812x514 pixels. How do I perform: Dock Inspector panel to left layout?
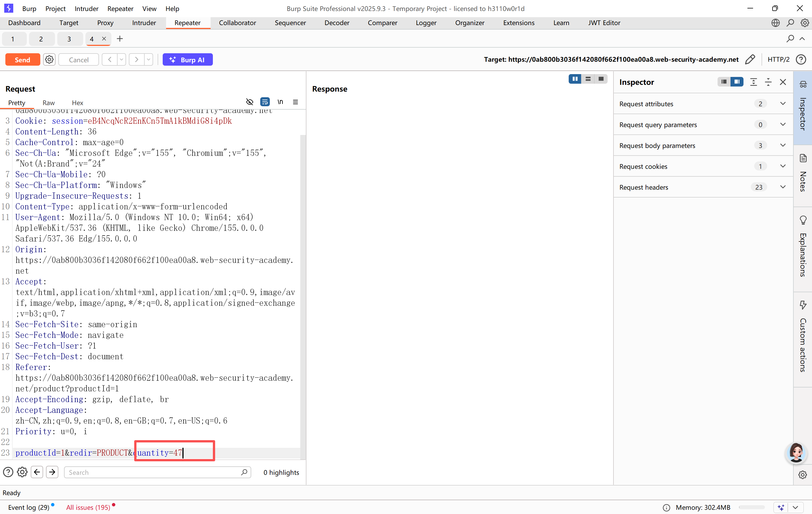pyautogui.click(x=724, y=82)
